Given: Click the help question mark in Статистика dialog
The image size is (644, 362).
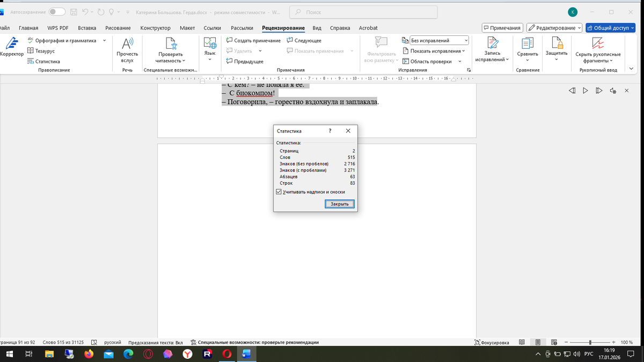Looking at the screenshot, I should click(330, 130).
